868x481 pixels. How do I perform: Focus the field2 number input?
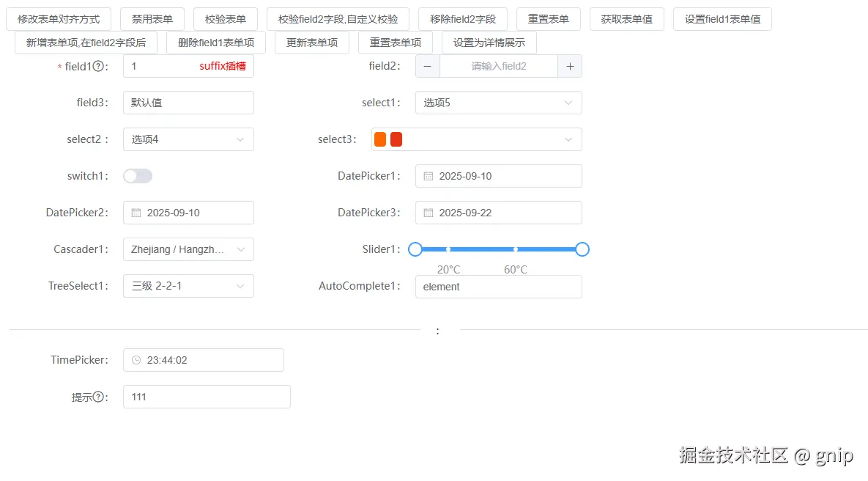pos(498,67)
